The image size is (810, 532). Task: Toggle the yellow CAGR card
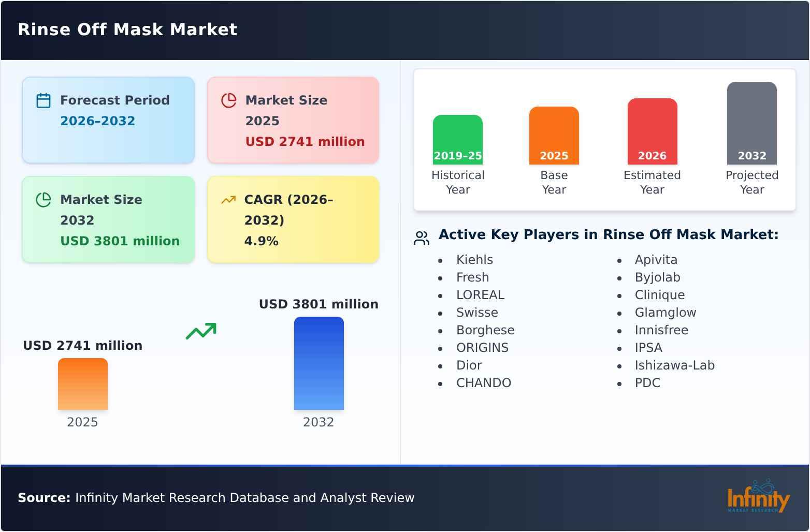pyautogui.click(x=293, y=219)
